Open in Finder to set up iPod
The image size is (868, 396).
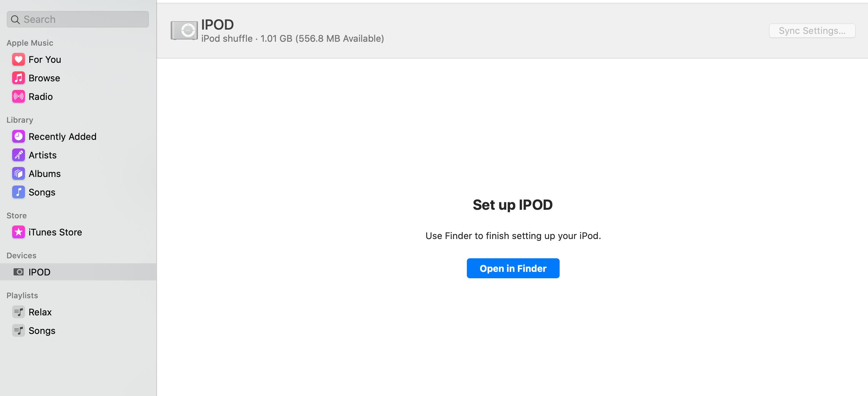513,268
